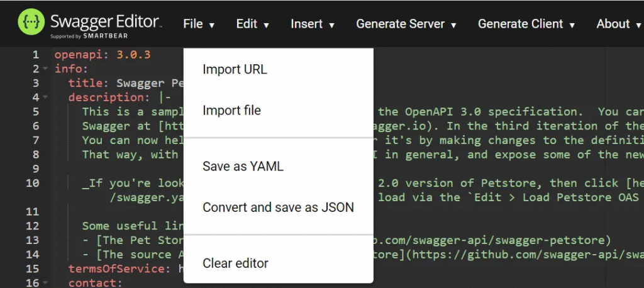This screenshot has width=644, height=288.
Task: Click the arrow beside Generate Server
Action: [x=453, y=26]
